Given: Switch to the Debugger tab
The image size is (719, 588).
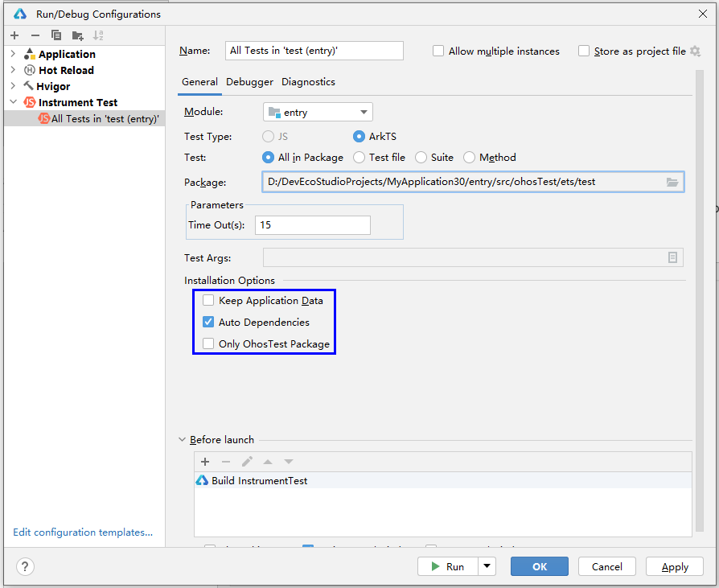Looking at the screenshot, I should pyautogui.click(x=249, y=82).
